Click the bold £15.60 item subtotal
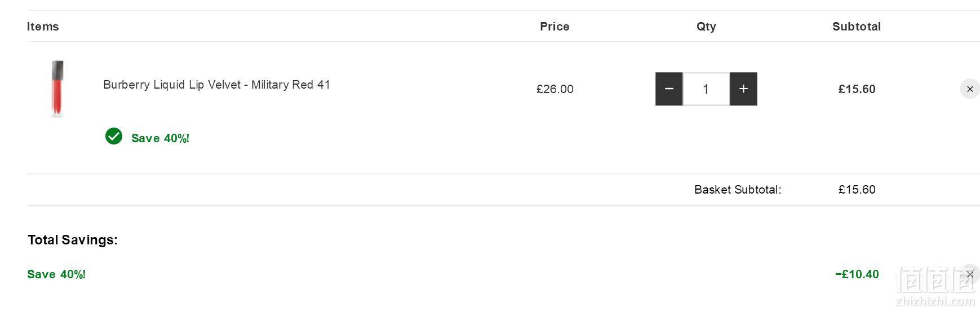Viewport: 980px width, 311px height. tap(857, 89)
